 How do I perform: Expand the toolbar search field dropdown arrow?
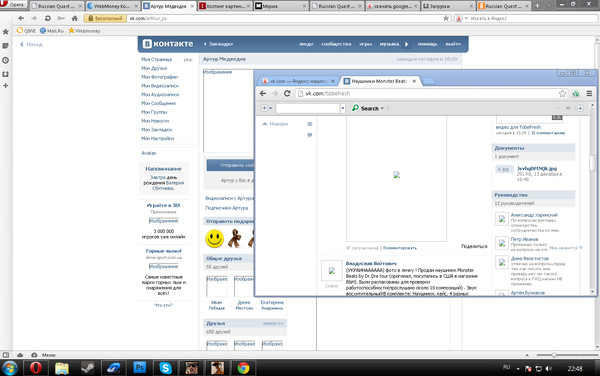pos(342,108)
